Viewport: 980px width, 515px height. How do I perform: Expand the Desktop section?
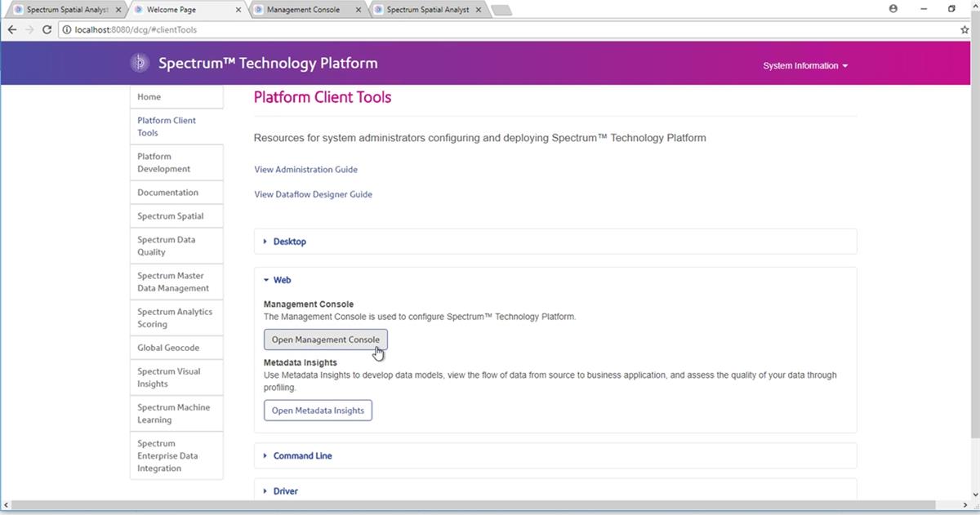(x=289, y=242)
